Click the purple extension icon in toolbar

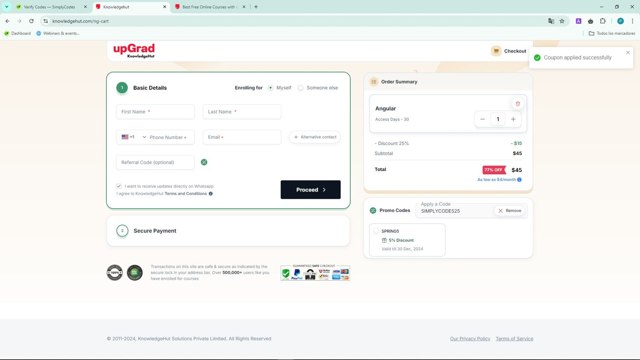(x=578, y=21)
